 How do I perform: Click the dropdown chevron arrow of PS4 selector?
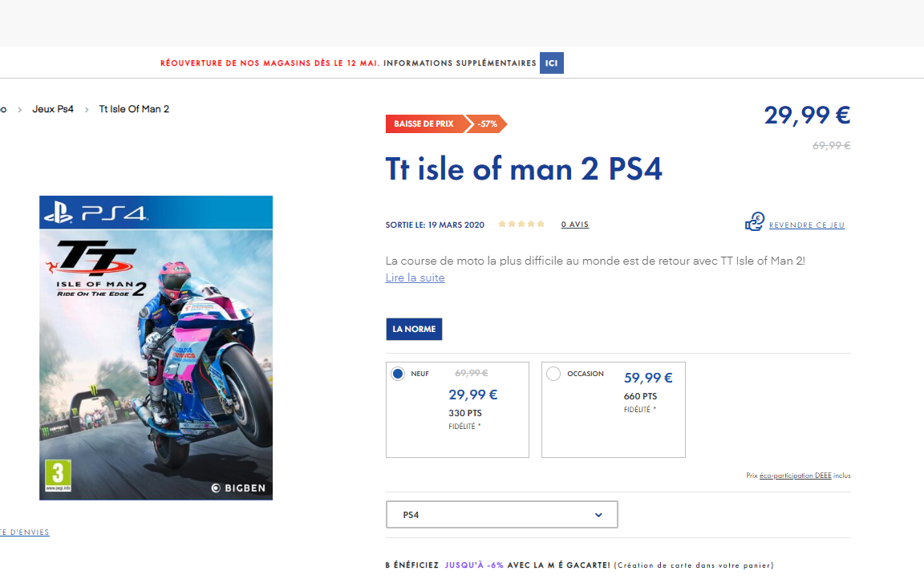click(598, 516)
